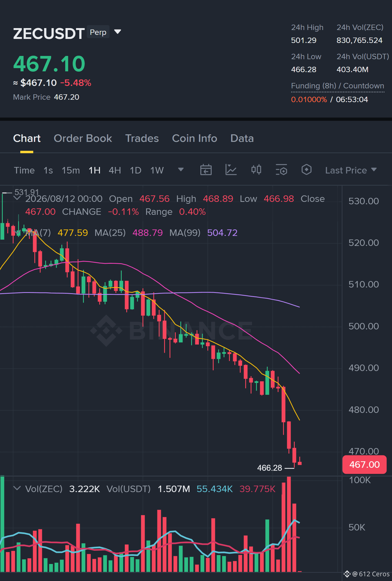
Task: Select the Time interval option
Action: click(x=24, y=170)
